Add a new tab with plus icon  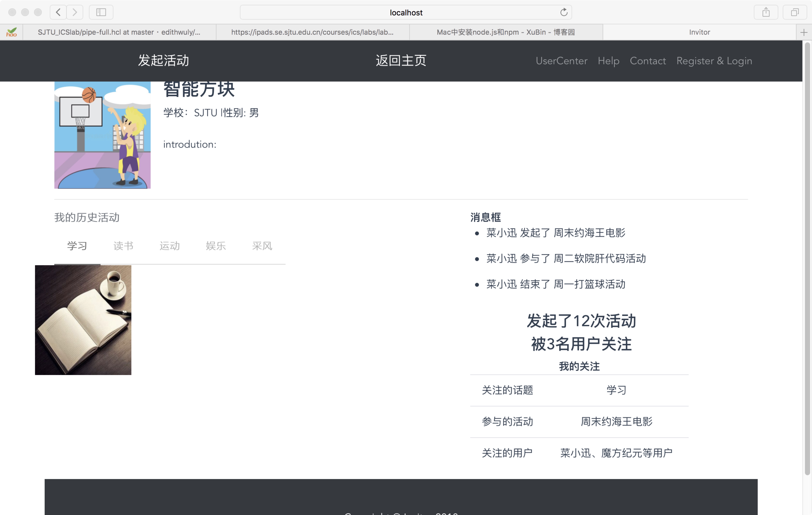(804, 32)
